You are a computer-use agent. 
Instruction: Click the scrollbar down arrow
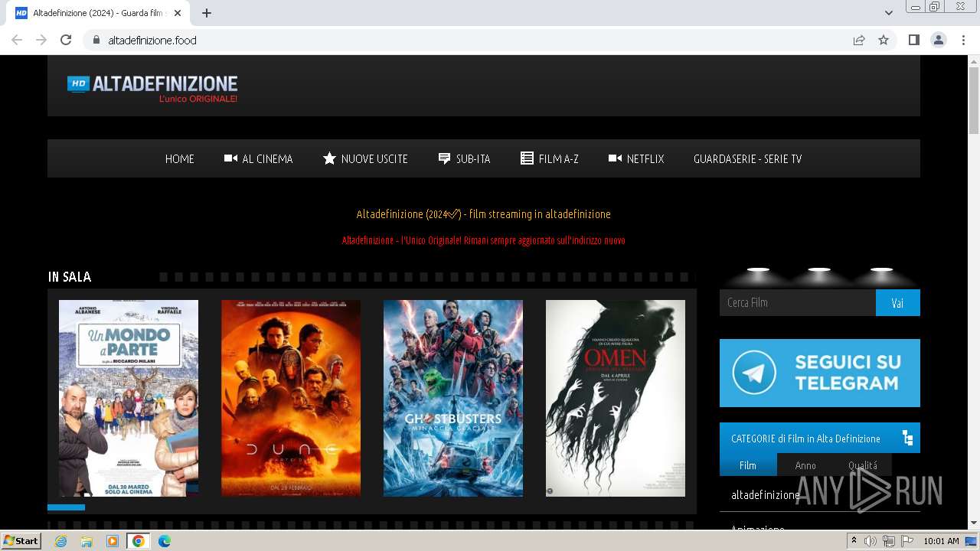[974, 523]
